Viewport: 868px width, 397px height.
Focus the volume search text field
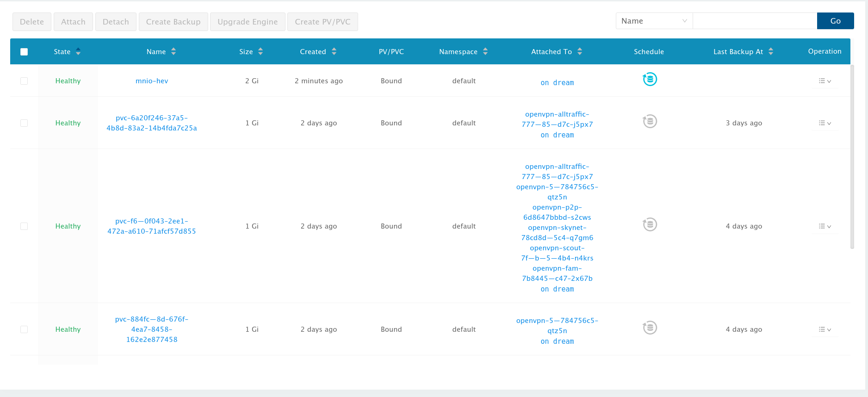(755, 21)
